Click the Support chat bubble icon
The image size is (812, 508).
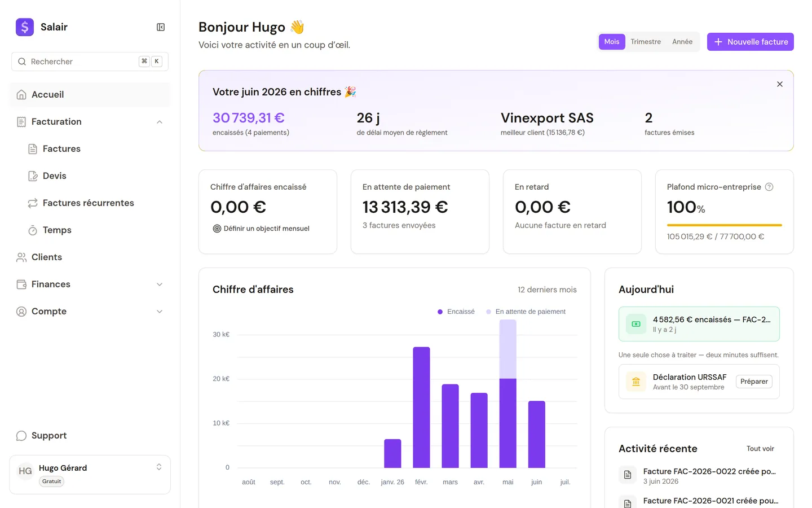tap(21, 436)
